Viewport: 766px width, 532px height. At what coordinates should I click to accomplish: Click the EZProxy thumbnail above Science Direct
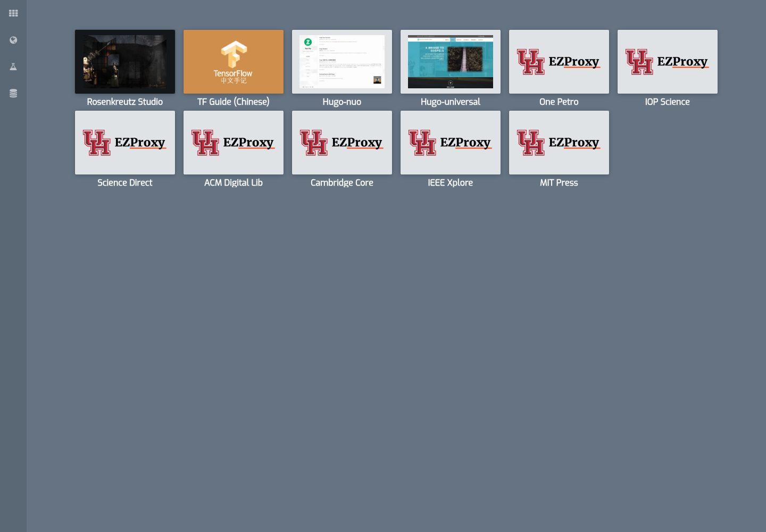click(125, 143)
